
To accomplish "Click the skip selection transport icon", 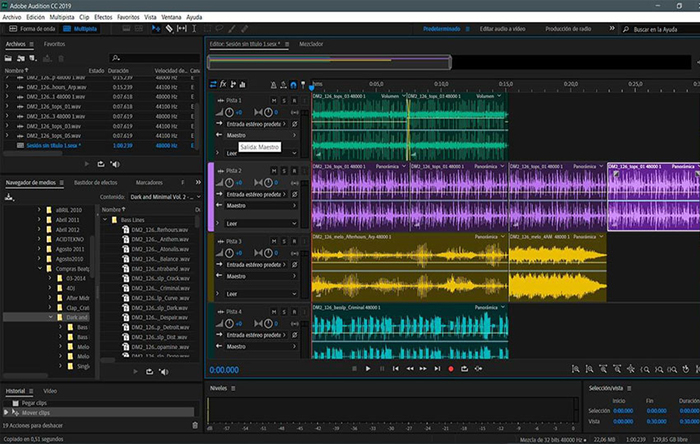I will click(478, 369).
